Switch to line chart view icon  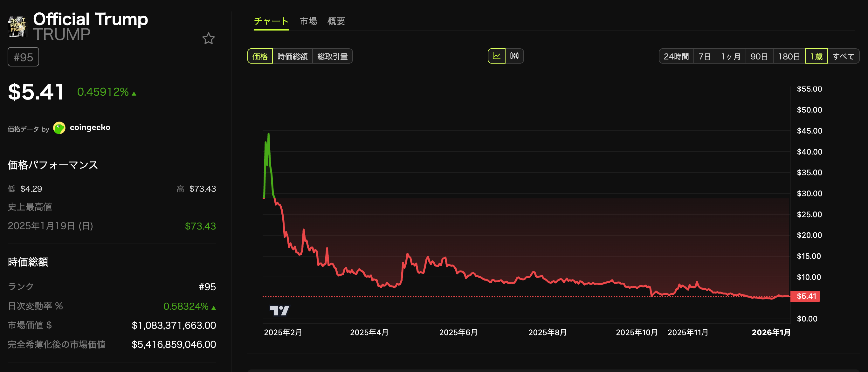coord(496,56)
